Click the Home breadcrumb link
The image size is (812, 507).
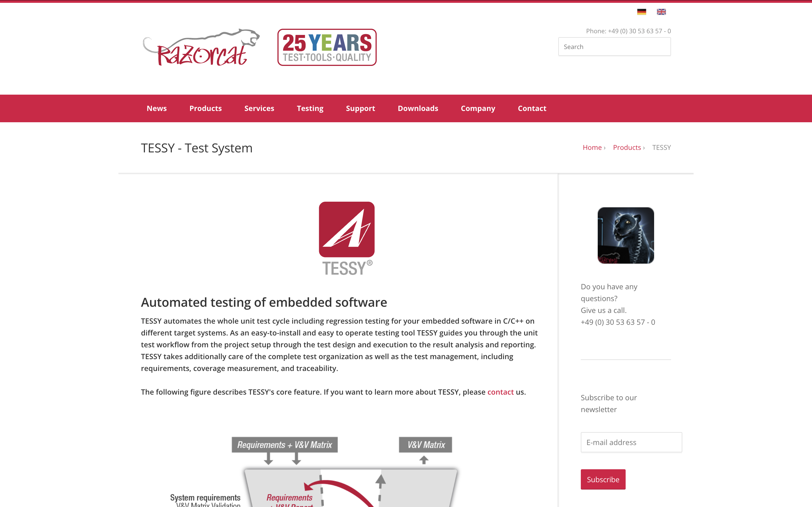[x=592, y=148]
